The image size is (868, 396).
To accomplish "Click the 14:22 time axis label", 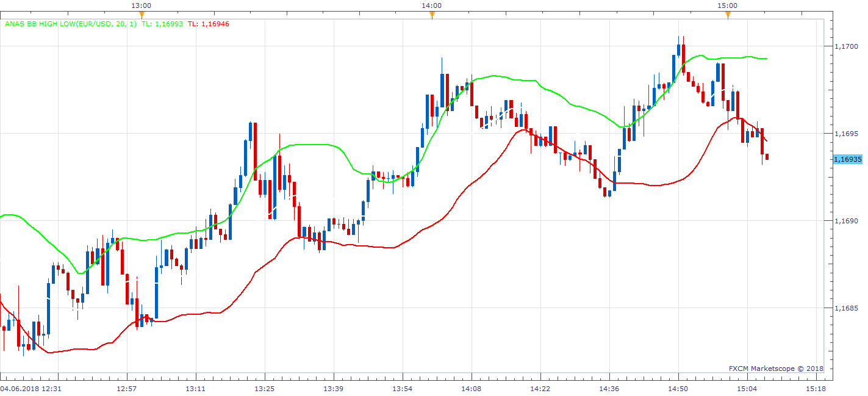I will pos(540,388).
